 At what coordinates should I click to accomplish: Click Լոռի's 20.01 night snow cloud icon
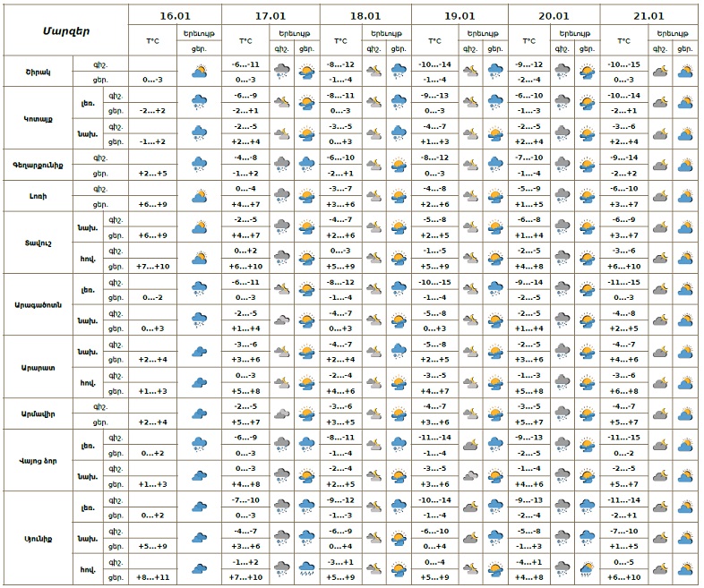coord(562,196)
